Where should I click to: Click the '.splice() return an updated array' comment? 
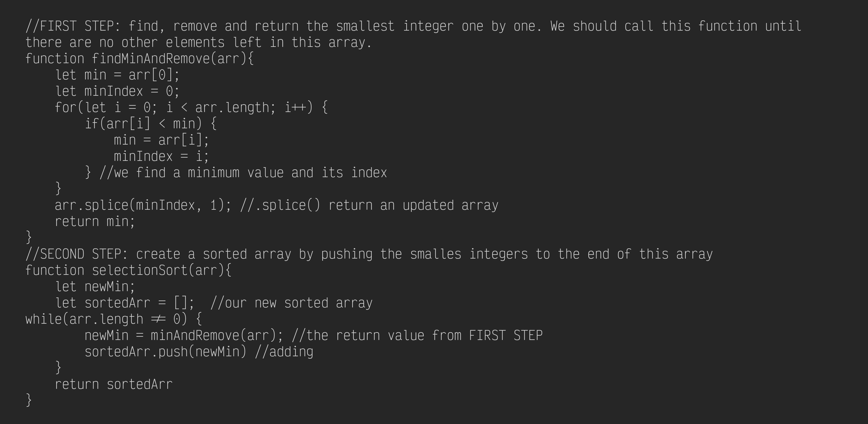pyautogui.click(x=369, y=205)
